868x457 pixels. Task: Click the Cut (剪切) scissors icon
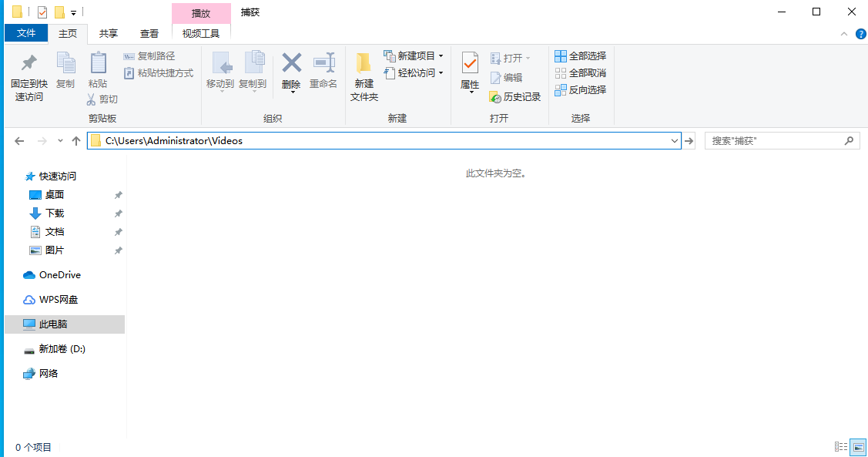pyautogui.click(x=92, y=99)
